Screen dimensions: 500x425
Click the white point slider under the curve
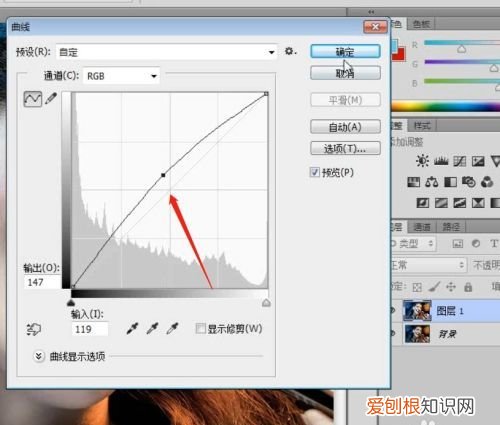266,303
